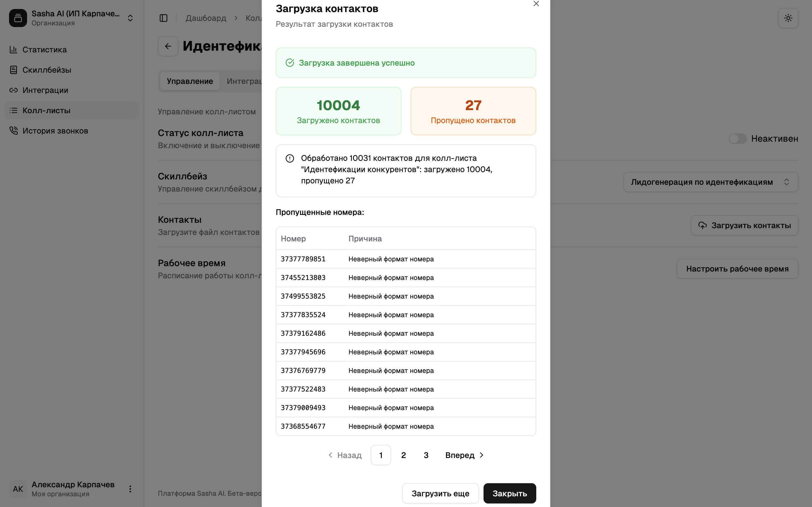This screenshot has height=507, width=812.
Task: Select the Управление tab
Action: pos(189,81)
